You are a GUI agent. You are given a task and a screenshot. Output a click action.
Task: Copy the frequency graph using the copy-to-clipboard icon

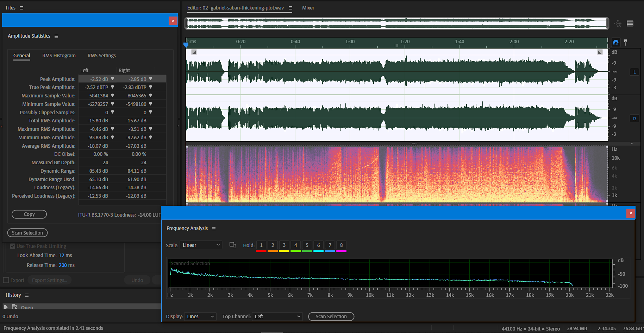(x=233, y=245)
